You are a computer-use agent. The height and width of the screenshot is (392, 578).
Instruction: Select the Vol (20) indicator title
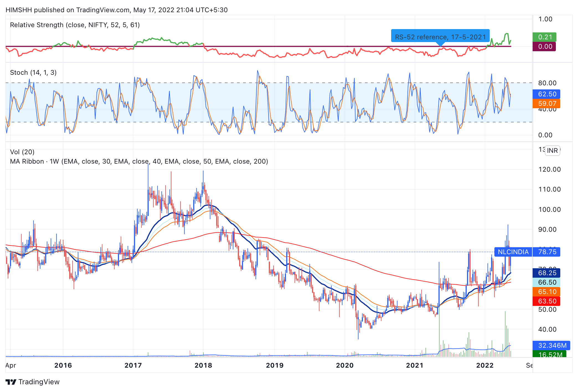coord(22,152)
